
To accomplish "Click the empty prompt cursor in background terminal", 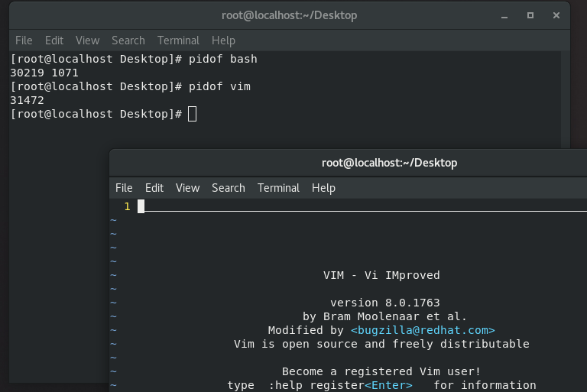I will pos(192,114).
